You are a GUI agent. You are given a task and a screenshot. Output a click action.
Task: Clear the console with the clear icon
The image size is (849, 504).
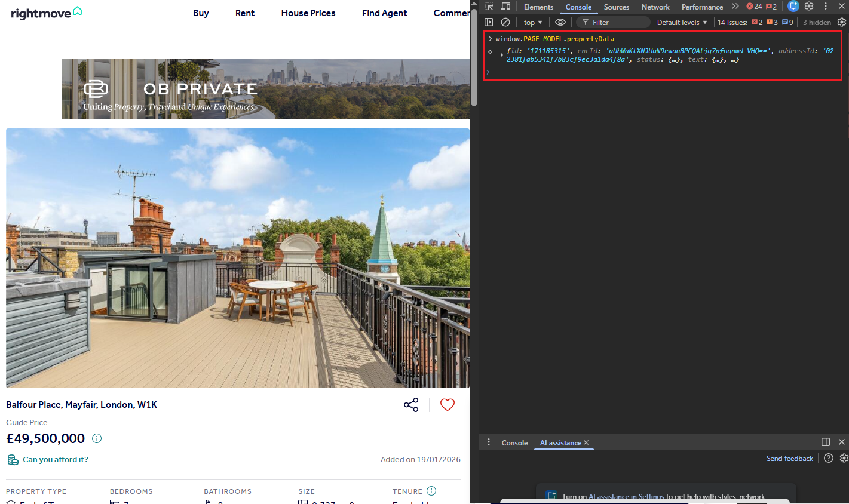click(505, 22)
